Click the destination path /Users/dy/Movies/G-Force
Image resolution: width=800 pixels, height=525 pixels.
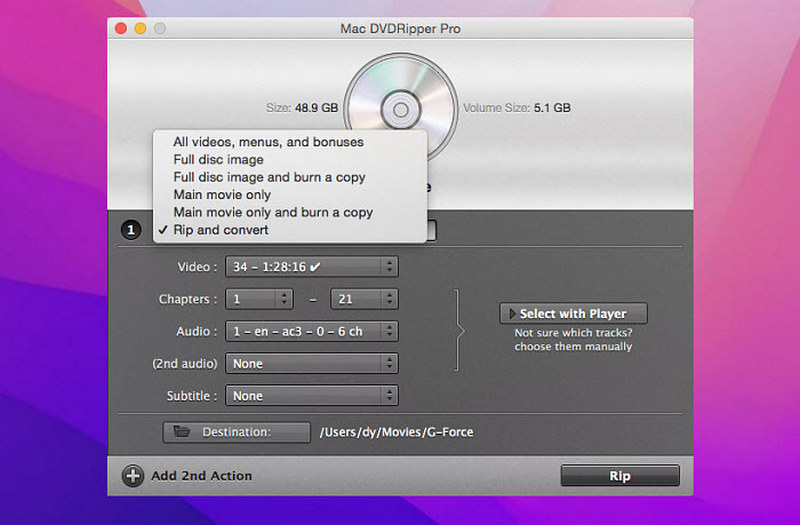(x=396, y=432)
